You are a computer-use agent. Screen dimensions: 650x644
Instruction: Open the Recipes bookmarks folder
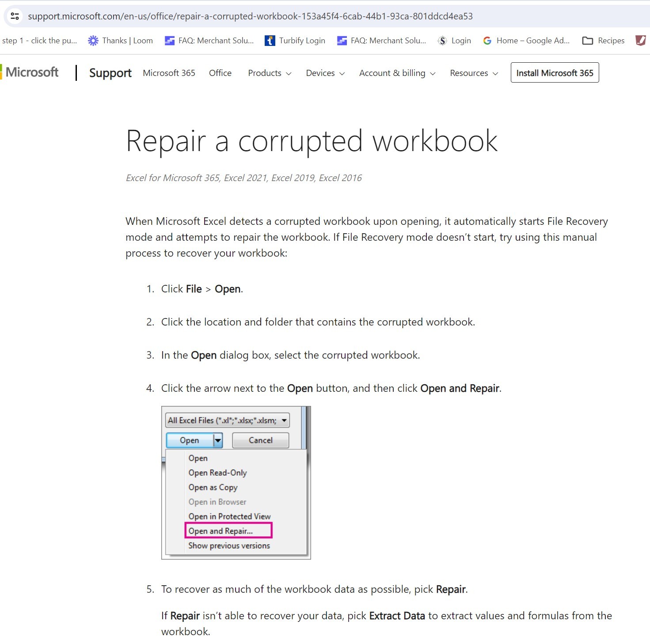click(x=603, y=40)
